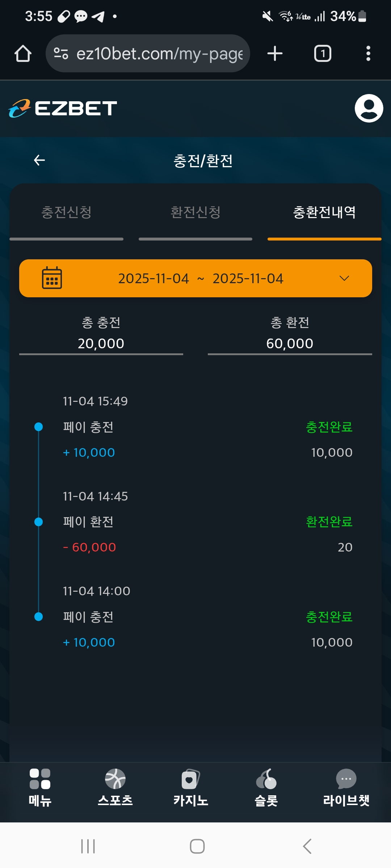
Task: Open the browser three-dot menu
Action: tap(368, 54)
